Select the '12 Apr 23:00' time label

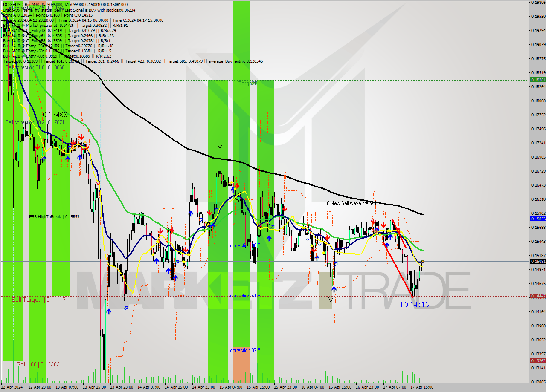40,387
